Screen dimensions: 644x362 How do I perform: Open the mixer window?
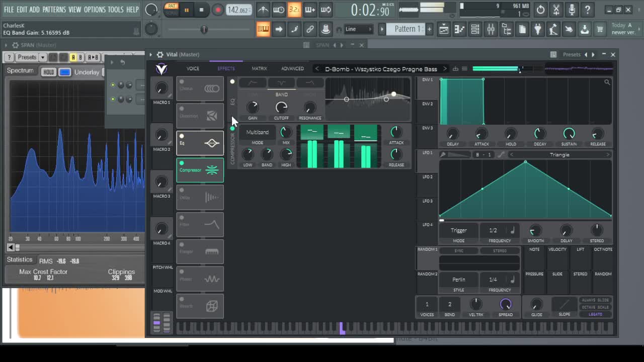491,29
